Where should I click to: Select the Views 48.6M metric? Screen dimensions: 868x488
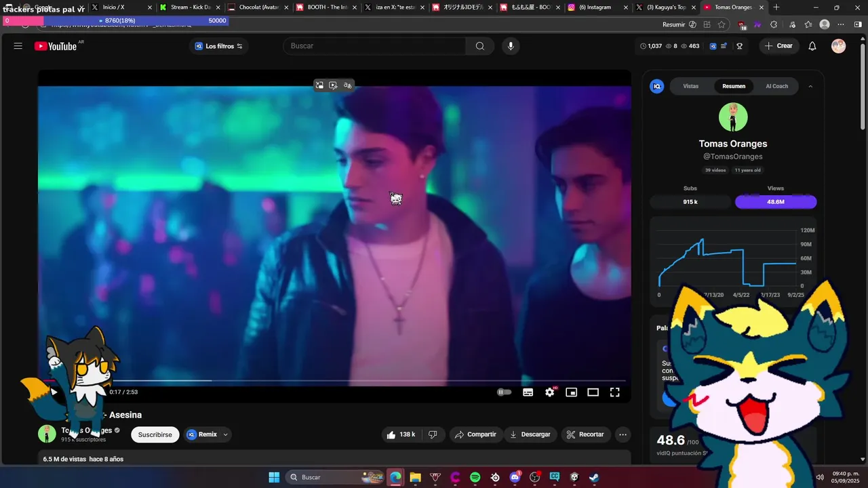(x=776, y=202)
